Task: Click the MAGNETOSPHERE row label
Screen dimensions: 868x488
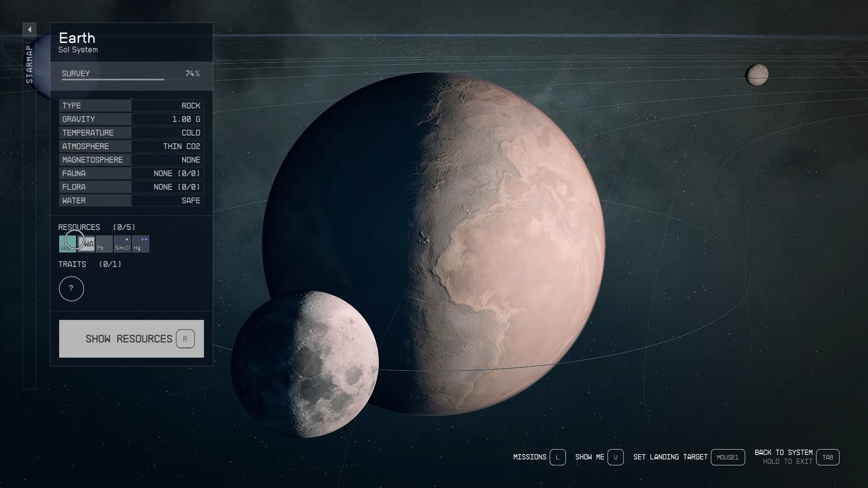Action: 93,160
